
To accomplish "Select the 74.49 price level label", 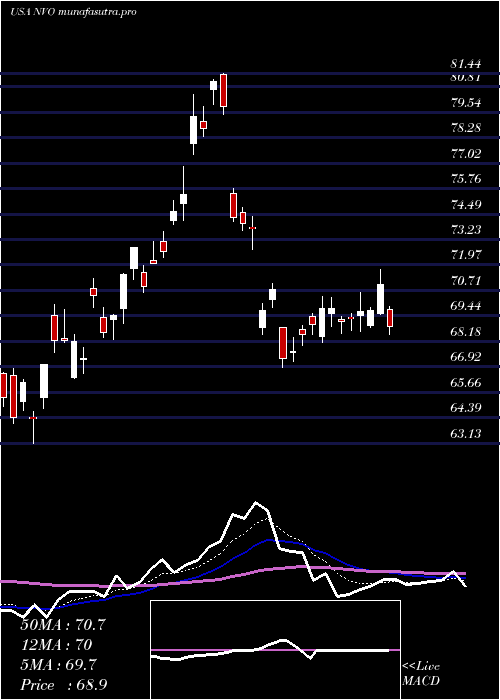I will click(466, 205).
